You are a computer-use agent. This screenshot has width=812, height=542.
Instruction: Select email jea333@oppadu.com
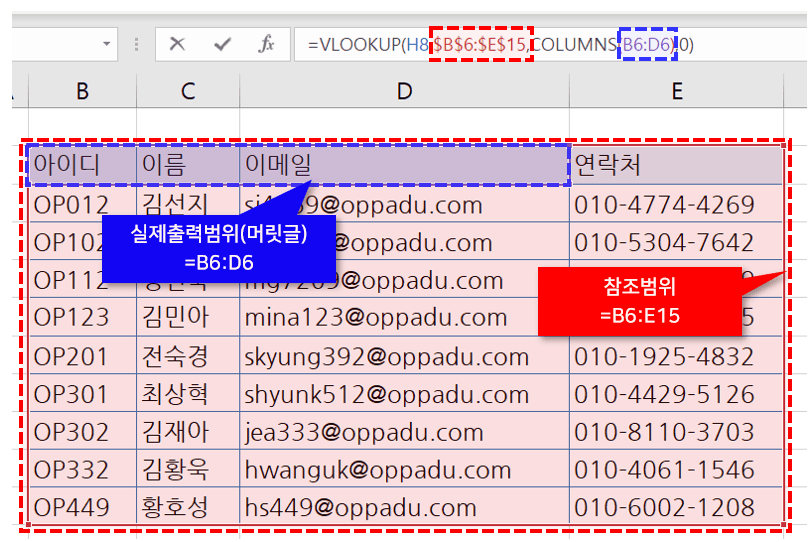coord(404,431)
